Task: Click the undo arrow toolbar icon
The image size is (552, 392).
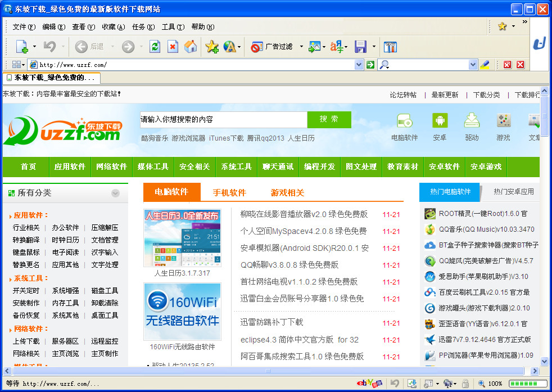Action: pyautogui.click(x=49, y=46)
